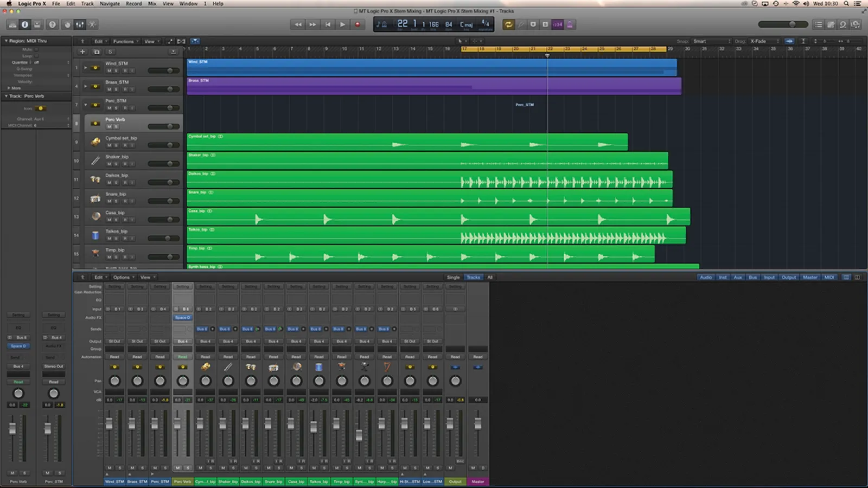Image resolution: width=868 pixels, height=488 pixels.
Task: Open the media Browsers icon at top right
Action: pyautogui.click(x=856, y=24)
